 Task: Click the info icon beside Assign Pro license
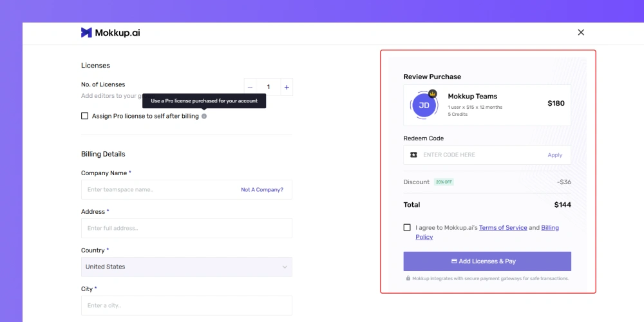coord(204,116)
